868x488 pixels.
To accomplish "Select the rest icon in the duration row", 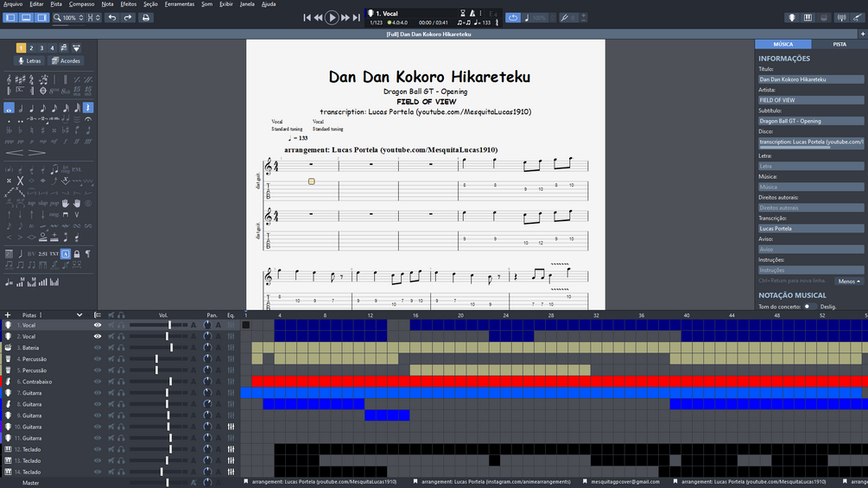I will pyautogui.click(x=88, y=108).
